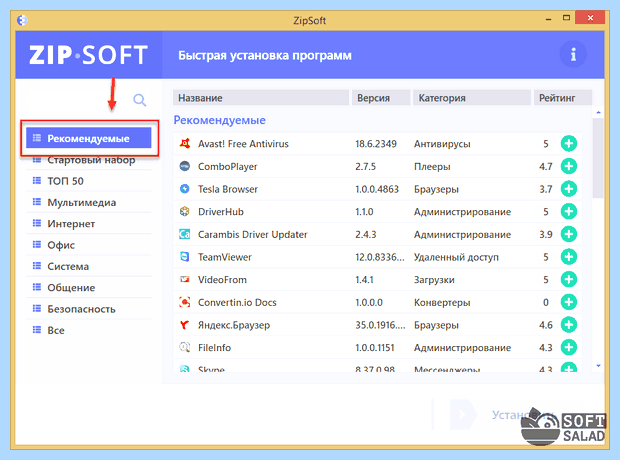This screenshot has width=620, height=460.
Task: Add Carambis Driver Updater plus icon
Action: (x=569, y=234)
